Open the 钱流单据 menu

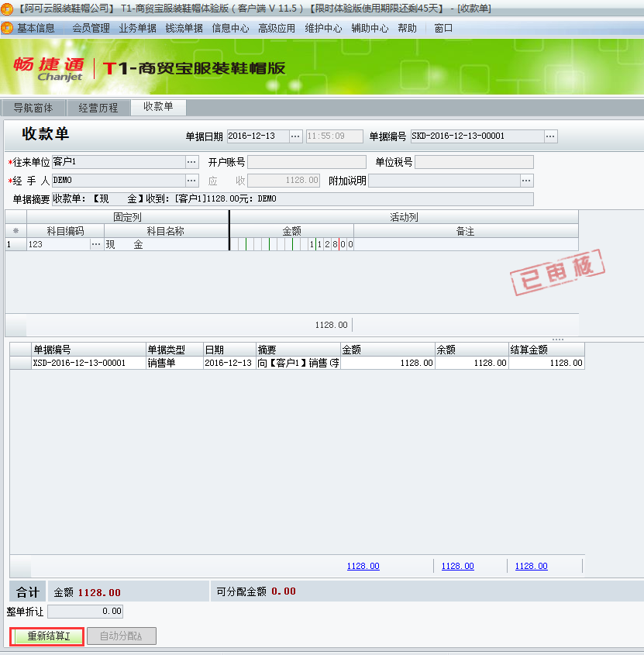[183, 26]
